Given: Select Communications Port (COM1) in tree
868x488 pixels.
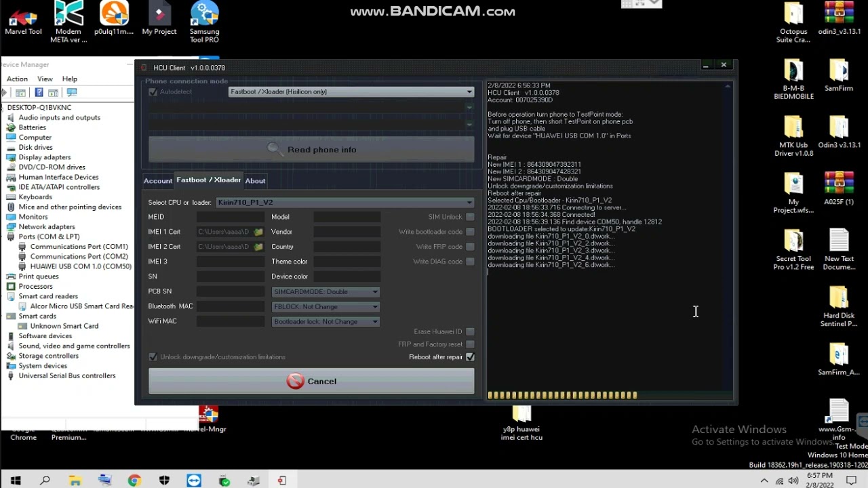Looking at the screenshot, I should click(x=79, y=247).
